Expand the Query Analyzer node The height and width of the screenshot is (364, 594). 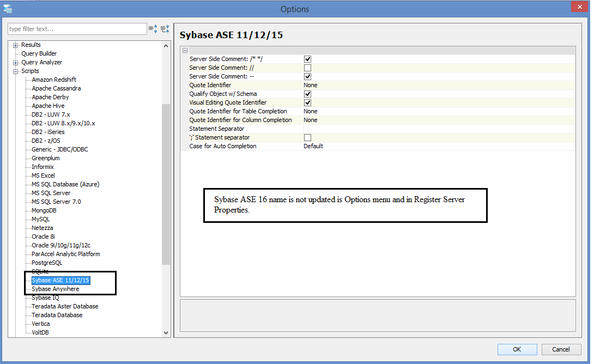pyautogui.click(x=16, y=63)
